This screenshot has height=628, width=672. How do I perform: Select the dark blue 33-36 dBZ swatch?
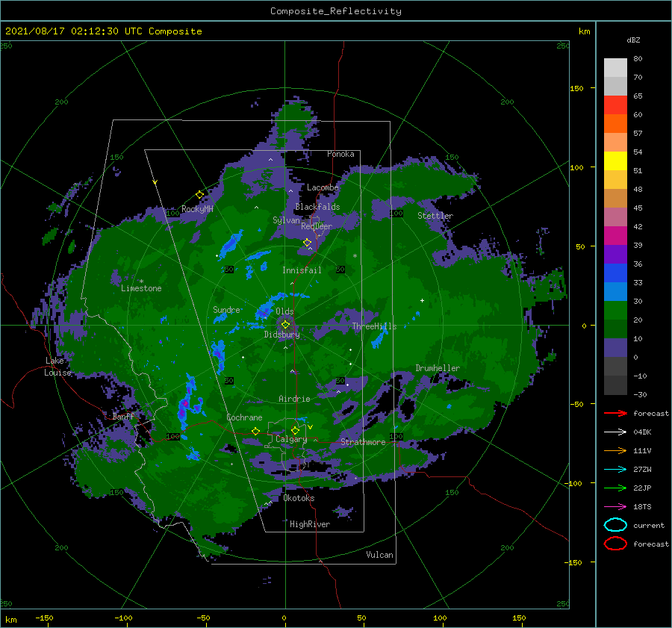tap(615, 273)
